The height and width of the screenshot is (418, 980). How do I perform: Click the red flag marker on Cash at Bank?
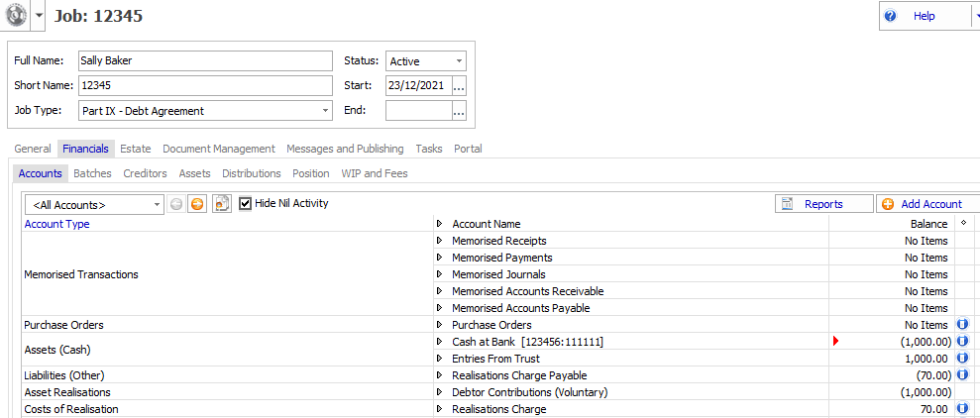point(836,342)
